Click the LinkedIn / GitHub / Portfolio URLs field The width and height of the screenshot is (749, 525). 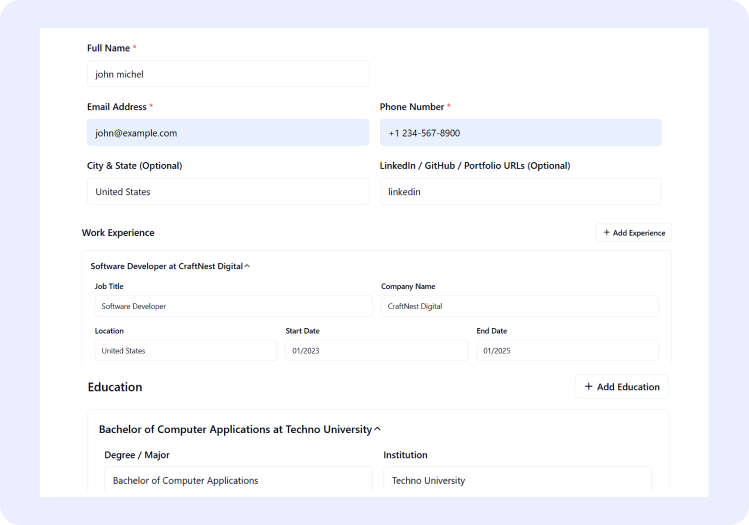point(520,192)
